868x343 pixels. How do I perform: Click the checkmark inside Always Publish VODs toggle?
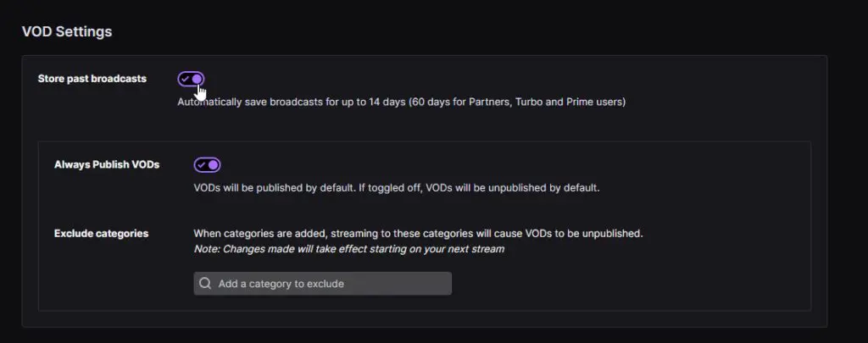[x=202, y=165]
